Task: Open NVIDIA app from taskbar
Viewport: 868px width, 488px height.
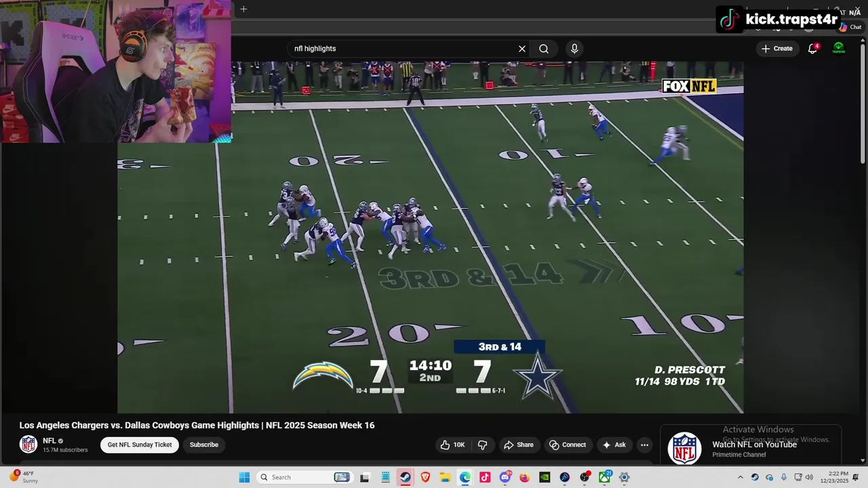Action: click(545, 477)
